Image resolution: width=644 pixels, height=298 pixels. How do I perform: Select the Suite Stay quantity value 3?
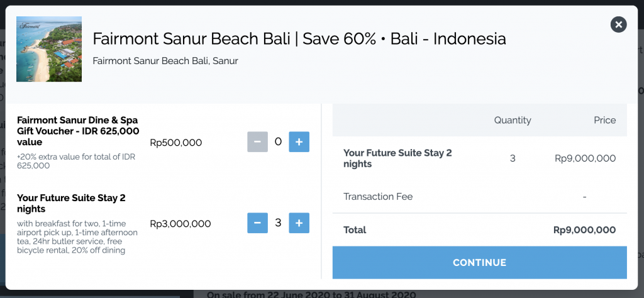(x=278, y=223)
